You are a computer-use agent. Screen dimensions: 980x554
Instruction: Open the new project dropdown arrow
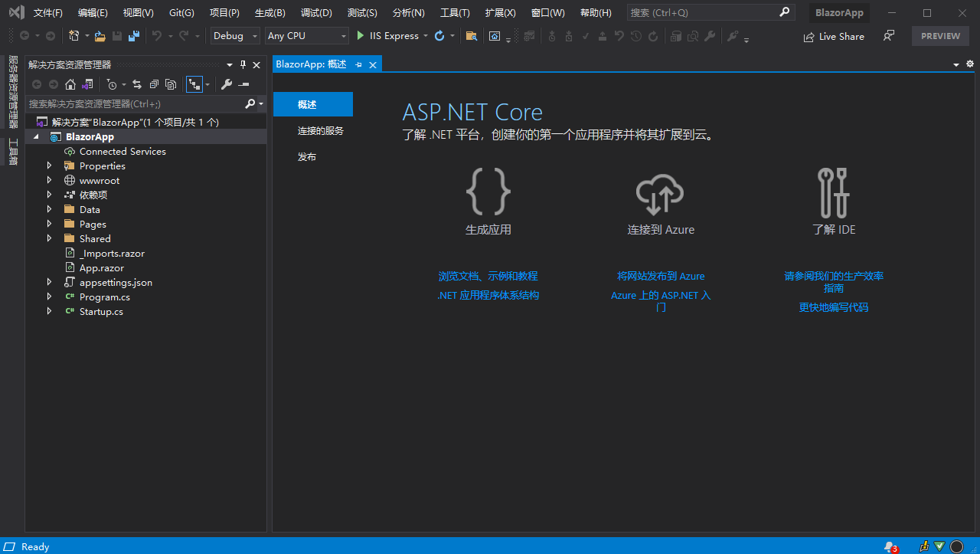point(87,36)
